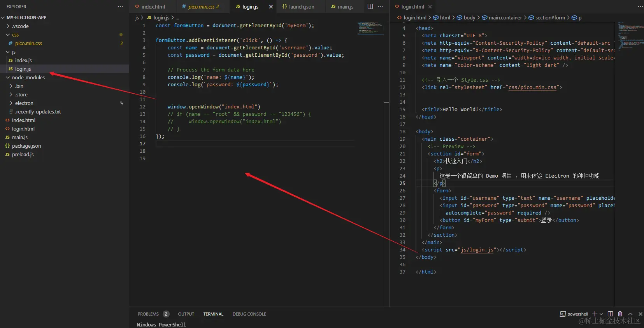Close the login.js editor tab
The height and width of the screenshot is (328, 644).
click(271, 7)
